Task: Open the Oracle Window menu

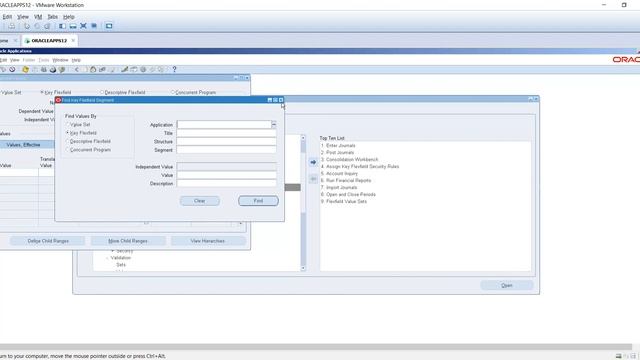Action: (60, 60)
